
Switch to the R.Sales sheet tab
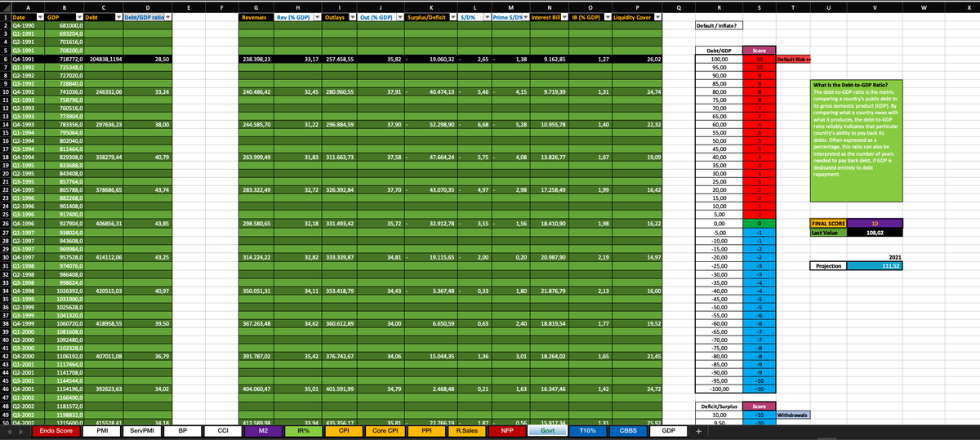pos(467,431)
